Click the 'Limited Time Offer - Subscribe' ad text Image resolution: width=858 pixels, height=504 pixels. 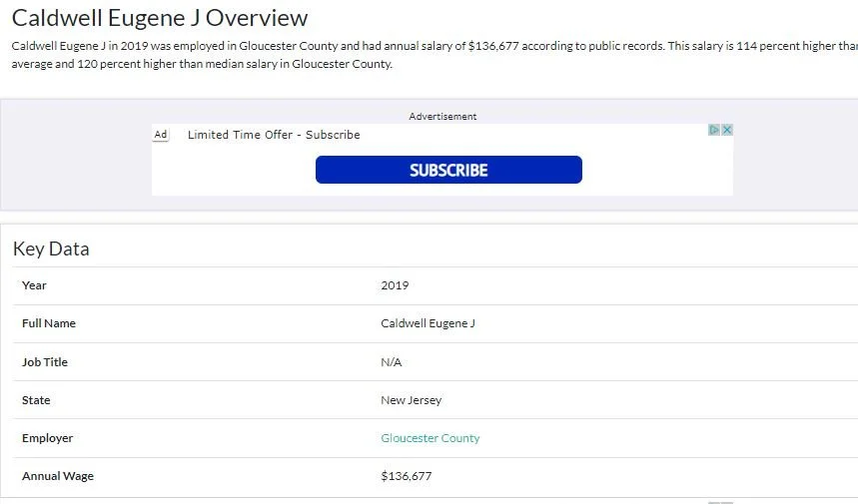274,135
